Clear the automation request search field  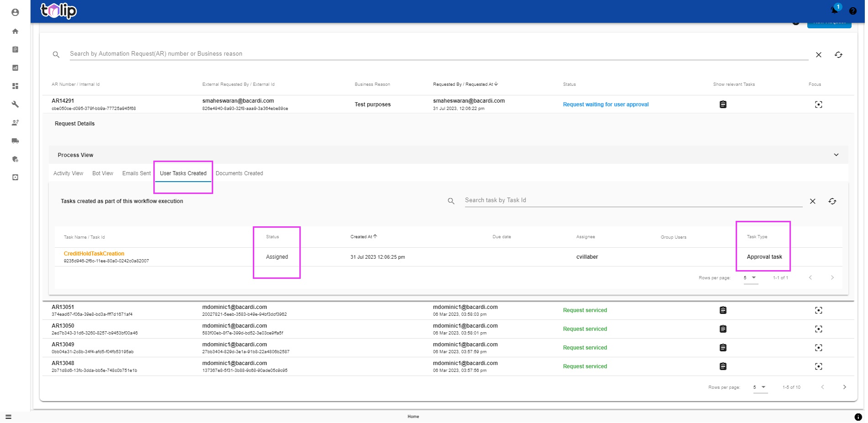point(819,55)
